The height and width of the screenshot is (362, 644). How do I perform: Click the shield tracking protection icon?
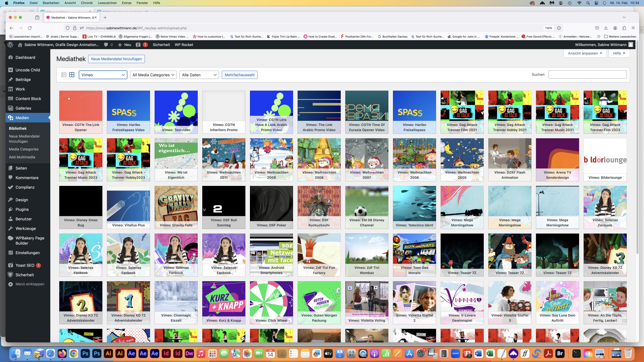[x=68, y=28]
